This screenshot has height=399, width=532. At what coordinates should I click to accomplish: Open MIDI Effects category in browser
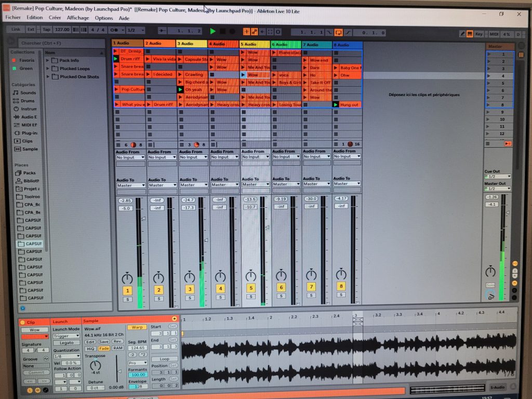(25, 125)
